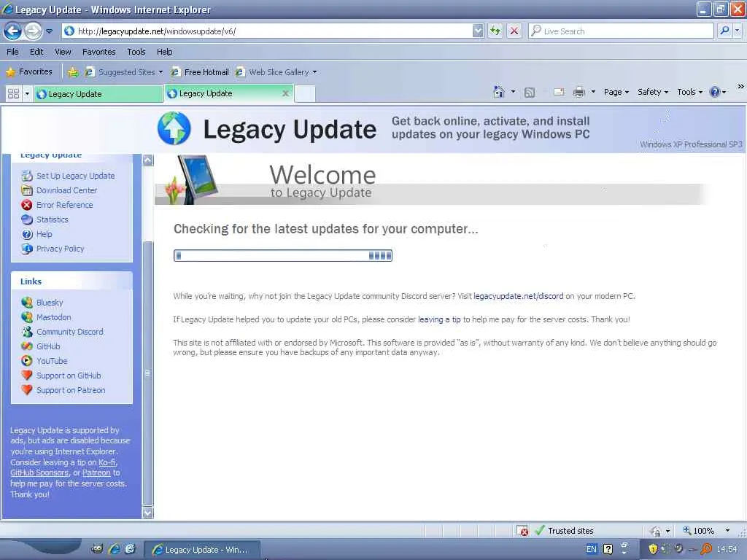The image size is (747, 560).
Task: Click the search magnifier button
Action: pyautogui.click(x=724, y=31)
